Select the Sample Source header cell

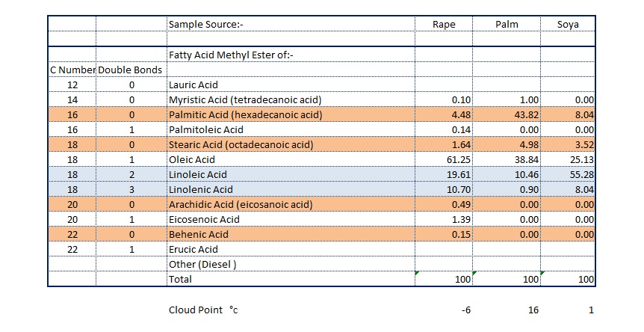[206, 25]
